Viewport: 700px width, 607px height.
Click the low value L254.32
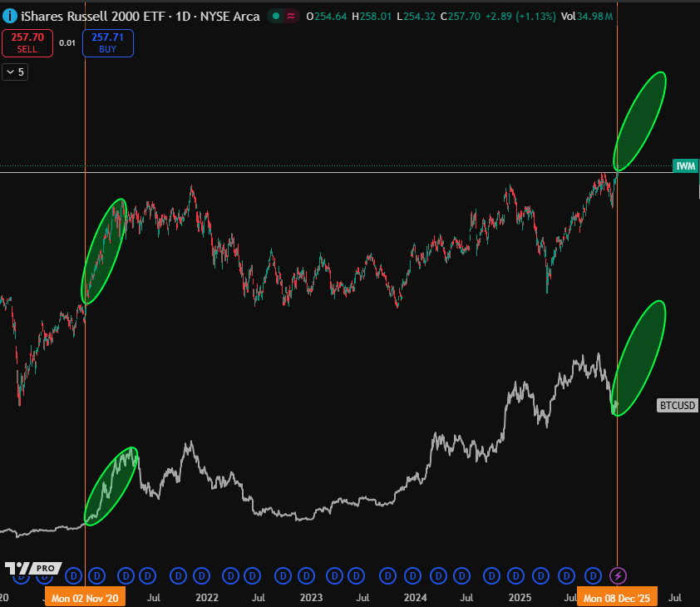point(416,17)
